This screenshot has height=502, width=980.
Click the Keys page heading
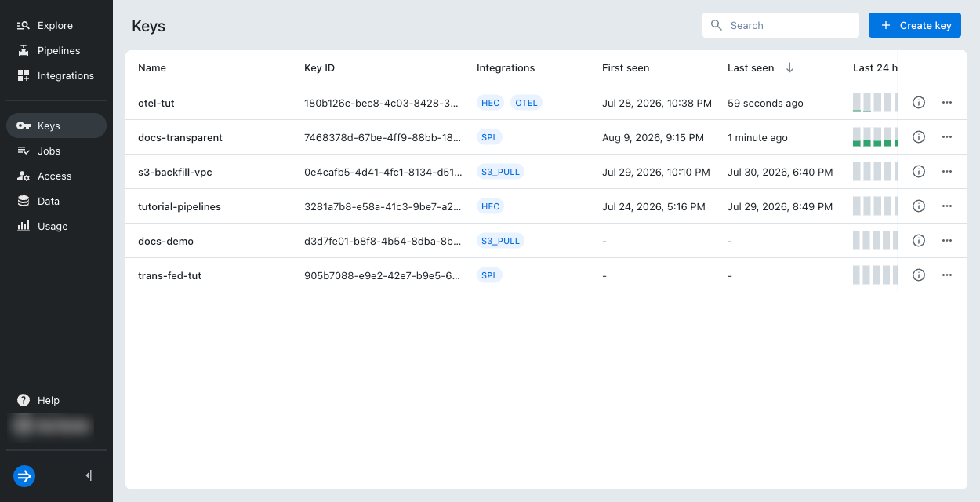tap(148, 26)
